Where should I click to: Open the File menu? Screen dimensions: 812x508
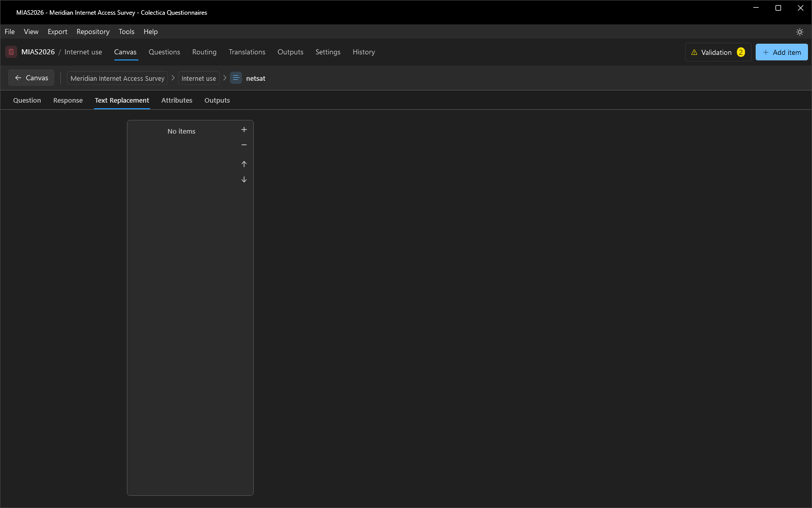point(10,31)
